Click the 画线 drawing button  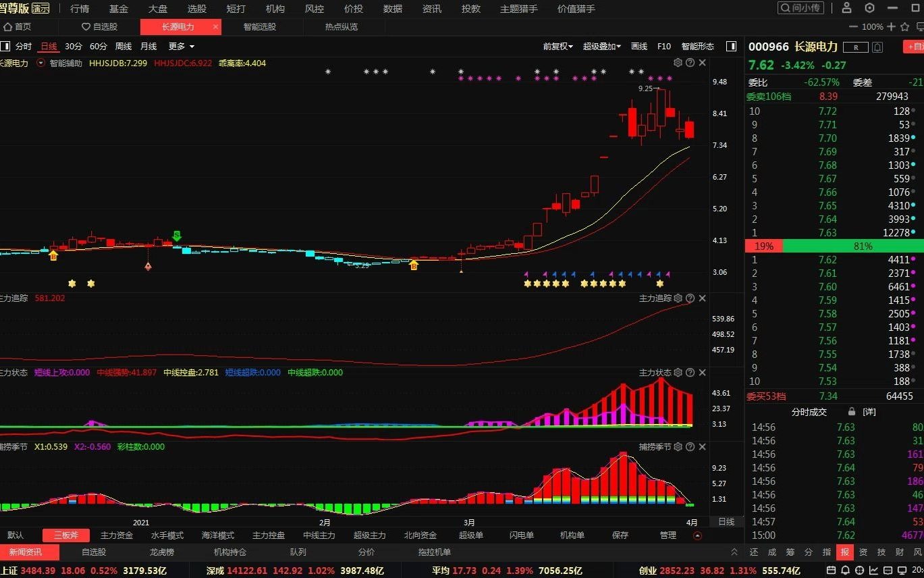click(639, 47)
